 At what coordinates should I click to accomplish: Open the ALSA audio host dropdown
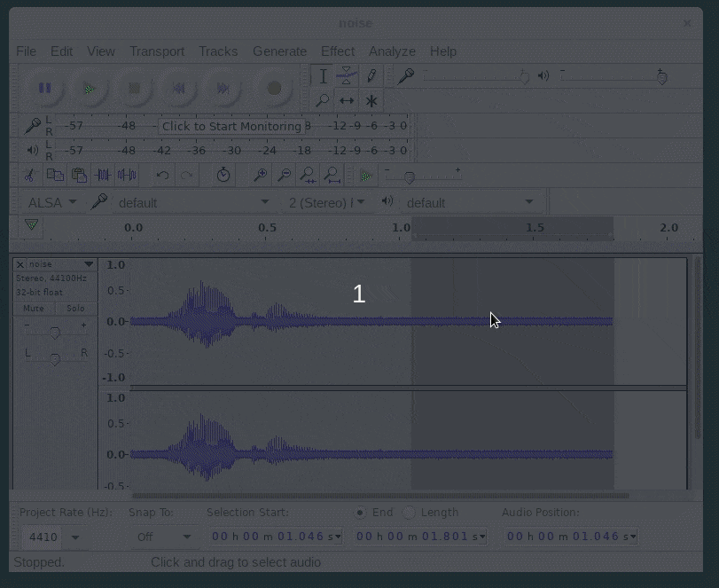[52, 202]
